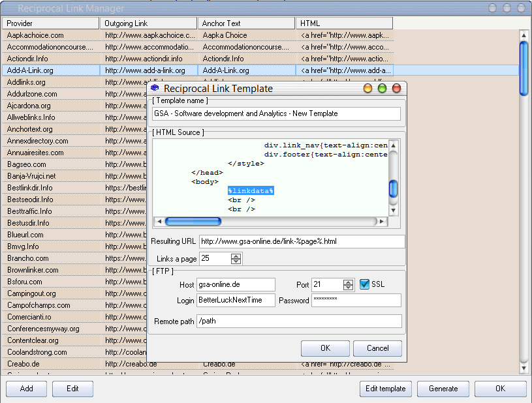Click orange minimize button of template dialog
The height and width of the screenshot is (403, 532).
(x=368, y=88)
